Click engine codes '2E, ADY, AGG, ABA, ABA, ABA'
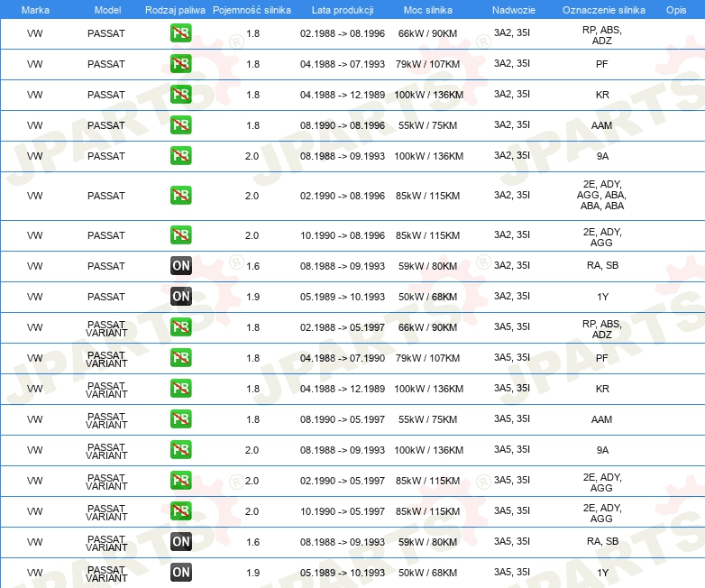Image resolution: width=705 pixels, height=588 pixels. 601,195
